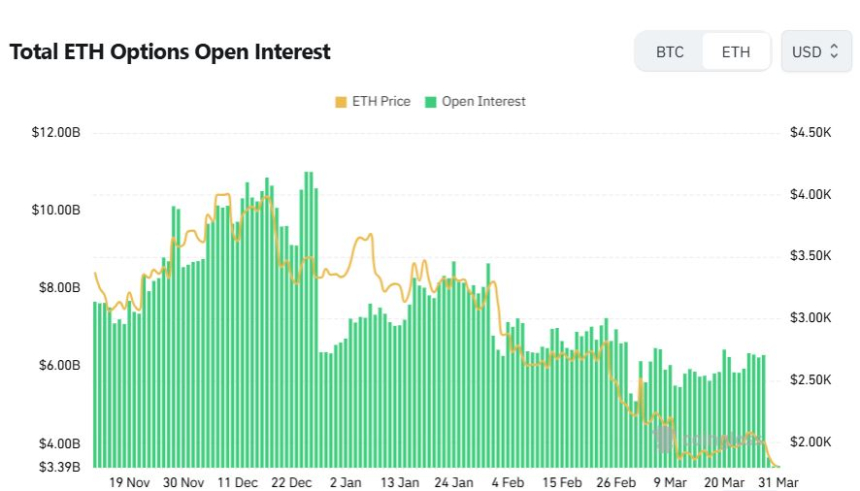Click the yellow ETH Price legend square

click(x=341, y=101)
